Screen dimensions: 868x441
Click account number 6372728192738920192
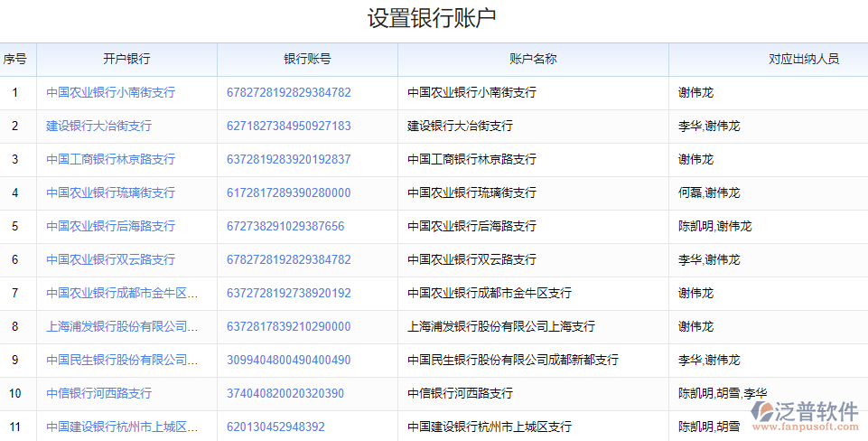[288, 293]
